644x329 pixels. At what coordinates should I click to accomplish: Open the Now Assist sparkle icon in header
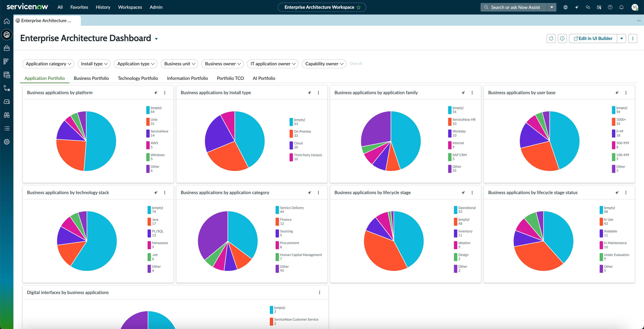coord(577,7)
